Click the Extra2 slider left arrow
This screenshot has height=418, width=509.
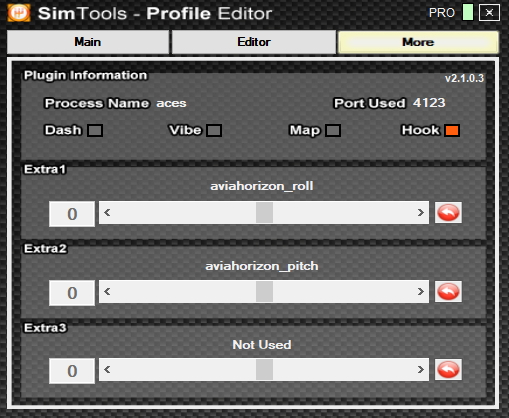[107, 292]
